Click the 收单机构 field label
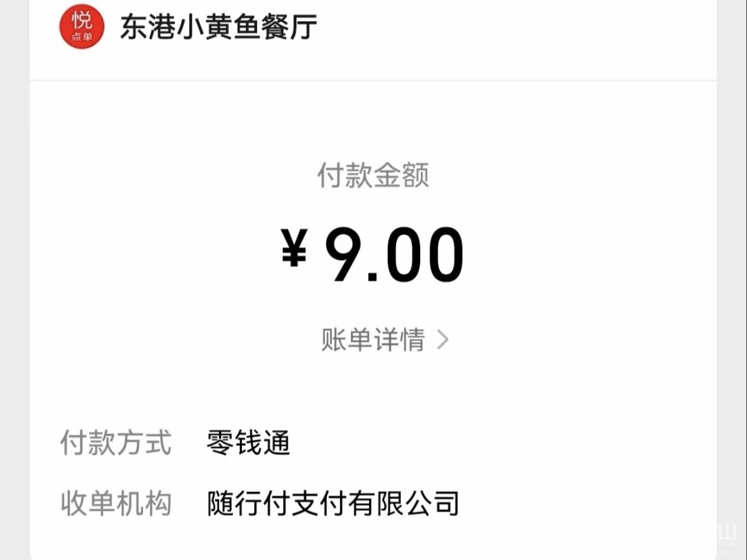This screenshot has height=560, width=747. (116, 503)
